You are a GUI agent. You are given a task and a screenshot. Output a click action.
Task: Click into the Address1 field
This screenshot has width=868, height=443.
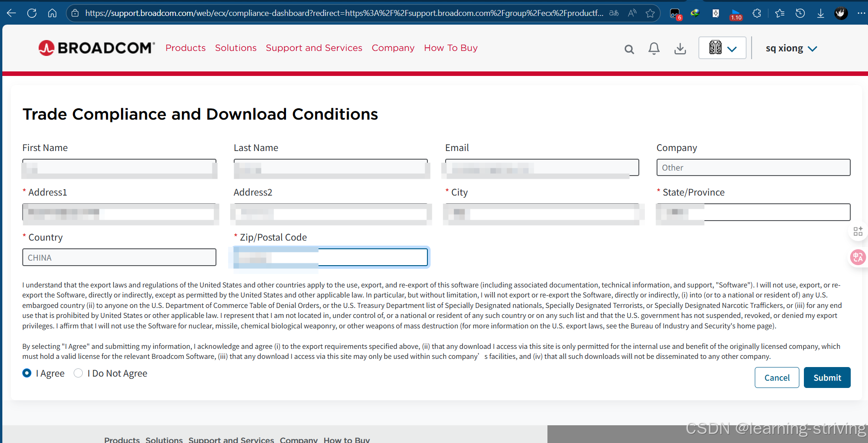pyautogui.click(x=119, y=212)
